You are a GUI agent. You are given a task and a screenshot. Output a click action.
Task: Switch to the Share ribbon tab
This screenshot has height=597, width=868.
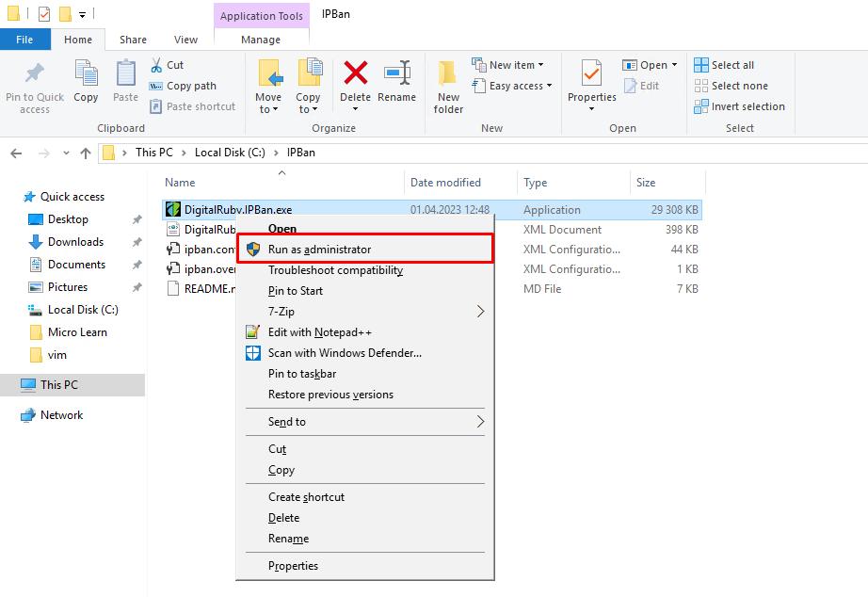pos(133,40)
